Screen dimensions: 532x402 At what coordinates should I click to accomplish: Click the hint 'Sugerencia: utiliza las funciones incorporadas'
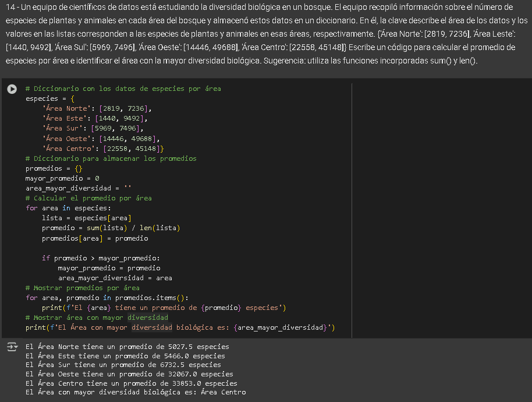click(371, 61)
